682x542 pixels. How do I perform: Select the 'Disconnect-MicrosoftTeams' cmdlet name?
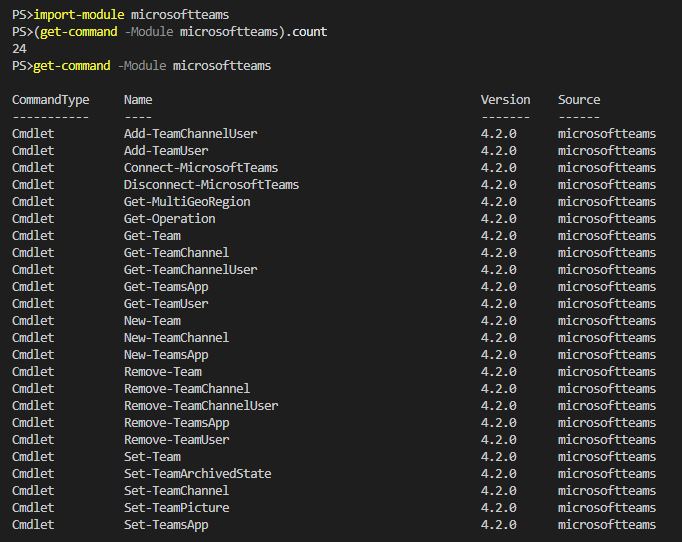(211, 184)
